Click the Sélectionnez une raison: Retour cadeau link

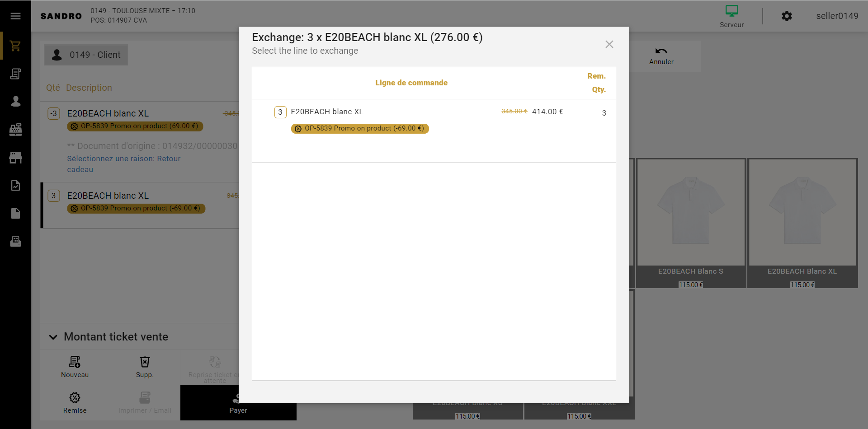(x=124, y=164)
